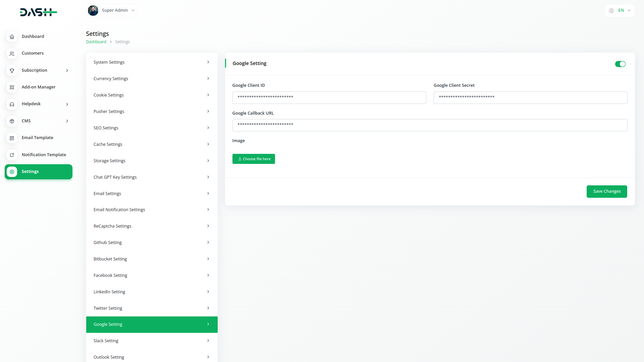Click the Choose file here button
Image resolution: width=644 pixels, height=362 pixels.
[x=254, y=159]
